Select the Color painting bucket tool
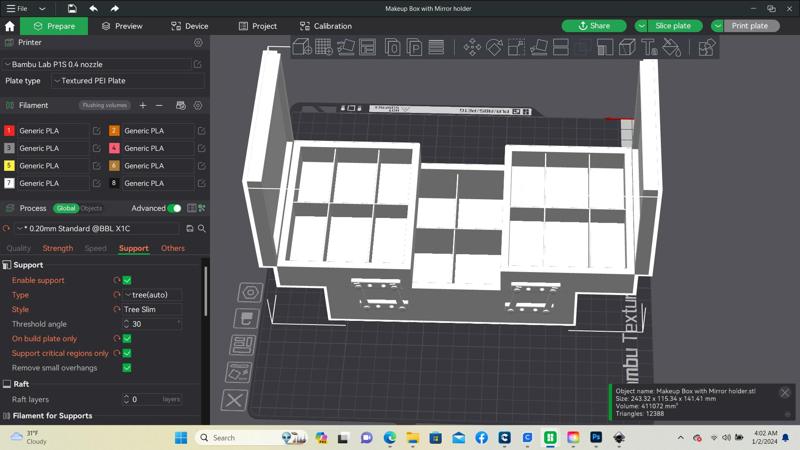Viewport: 800px width, 450px height. click(671, 47)
